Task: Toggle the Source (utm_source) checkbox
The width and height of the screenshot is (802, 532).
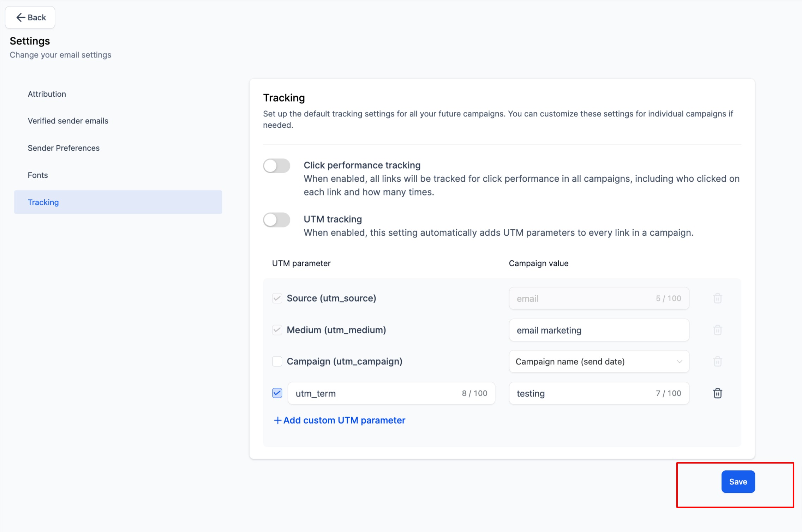Action: 277,298
